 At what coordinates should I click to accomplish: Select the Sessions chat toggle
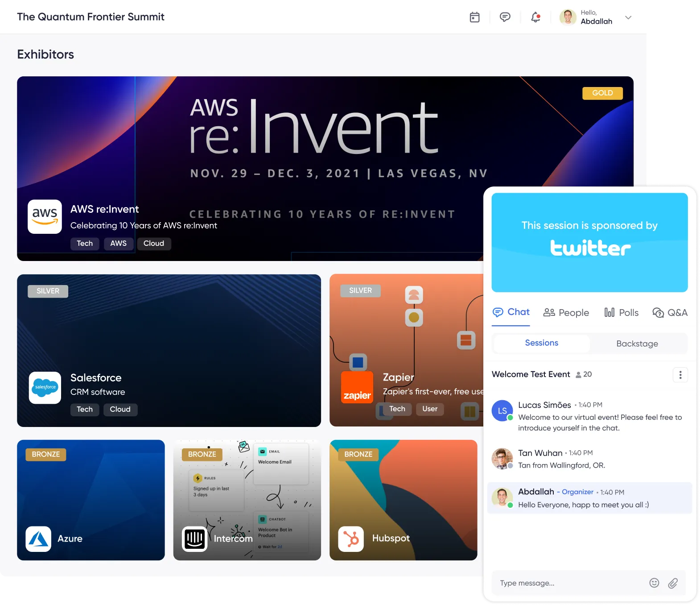coord(541,343)
